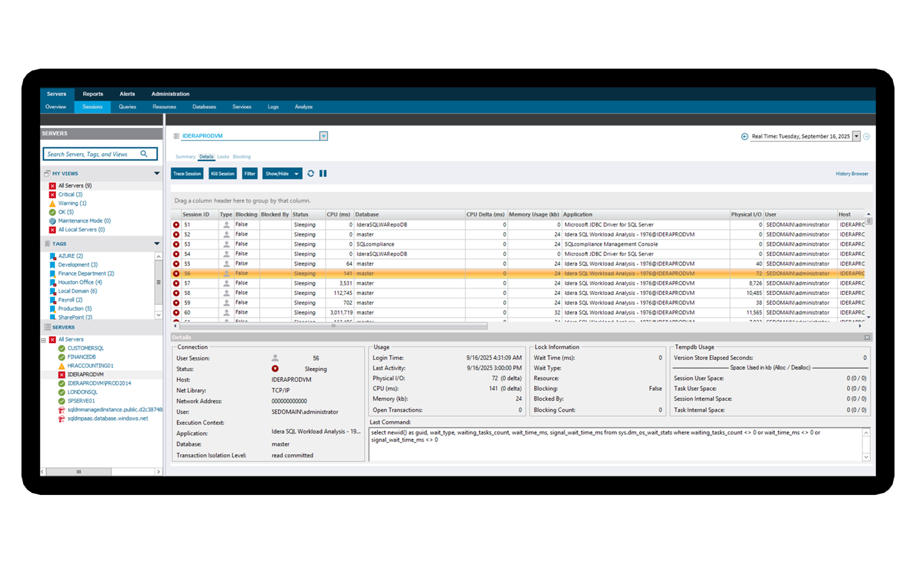
Task: Close the Details panel with its X icon
Action: click(x=867, y=337)
